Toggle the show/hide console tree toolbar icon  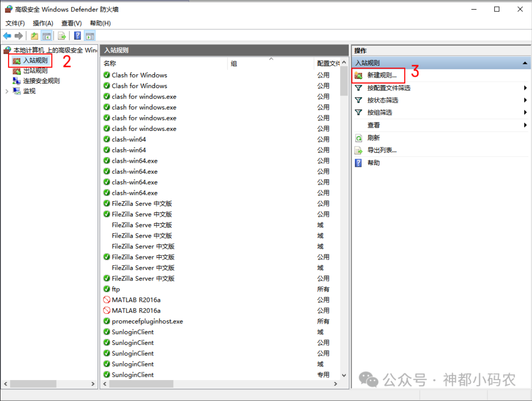(46, 36)
